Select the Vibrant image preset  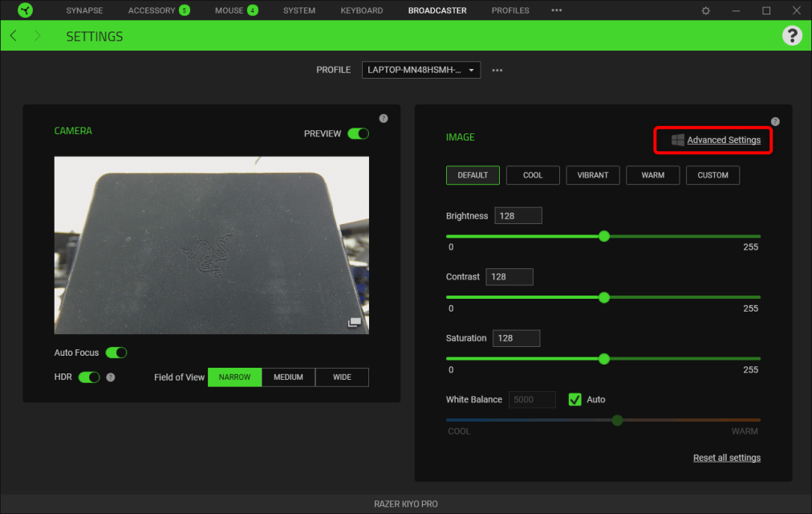(592, 175)
